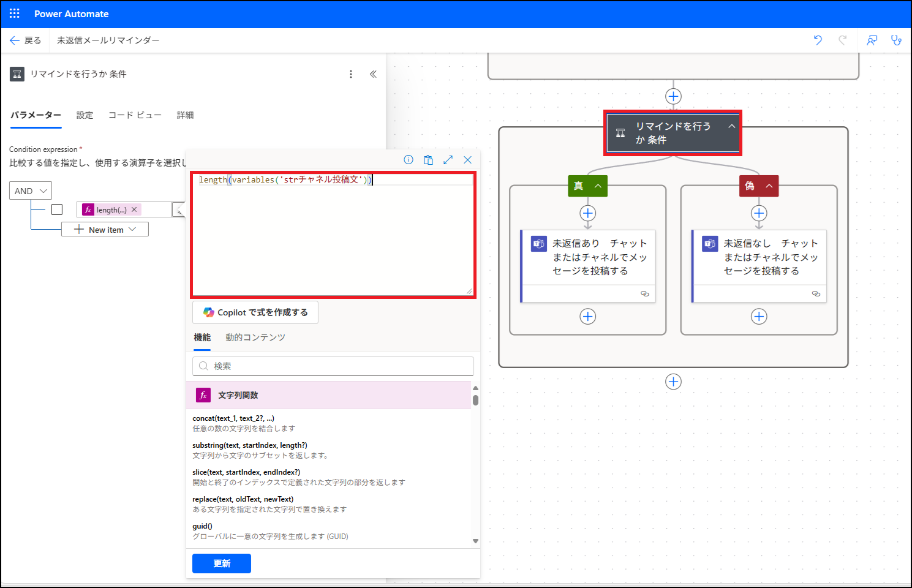Open the three-dot menu of the condition panel

pos(351,74)
